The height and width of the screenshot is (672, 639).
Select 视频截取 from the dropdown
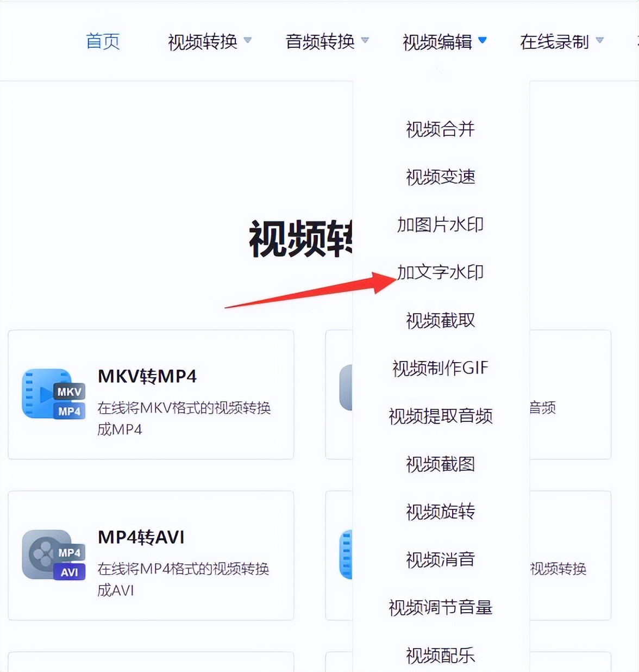coord(441,320)
